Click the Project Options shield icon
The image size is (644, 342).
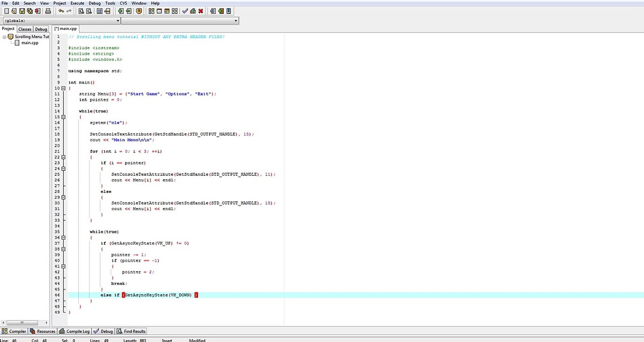pos(139,11)
